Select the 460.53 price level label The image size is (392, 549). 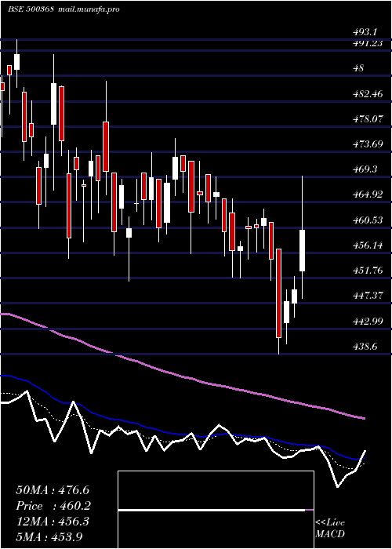[368, 220]
